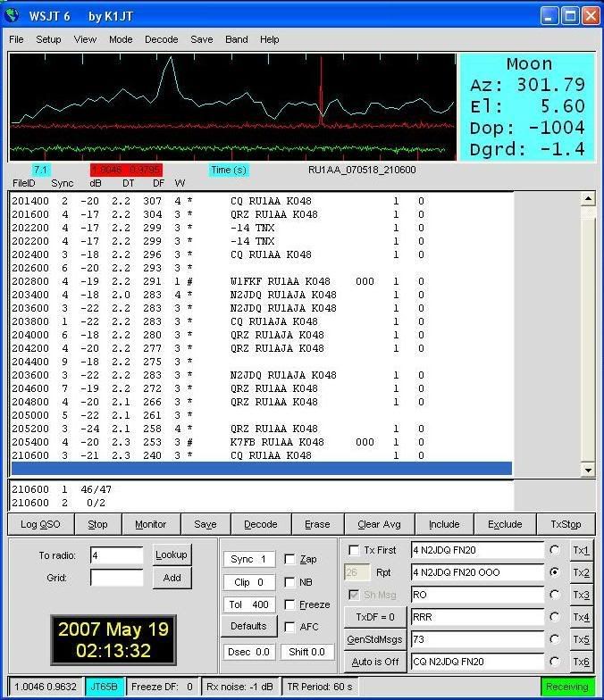This screenshot has height=700, width=604.
Task: Click the Stop button
Action: 97,524
